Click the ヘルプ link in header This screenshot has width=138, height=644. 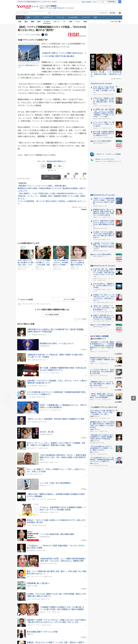pyautogui.click(x=94, y=2)
